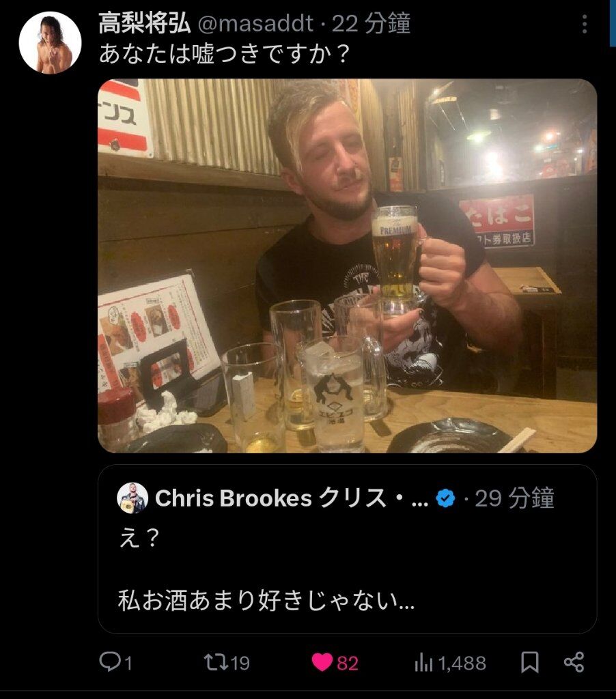Click the 29 分鐘 quoted timestamp
The height and width of the screenshot is (699, 616).
click(514, 498)
